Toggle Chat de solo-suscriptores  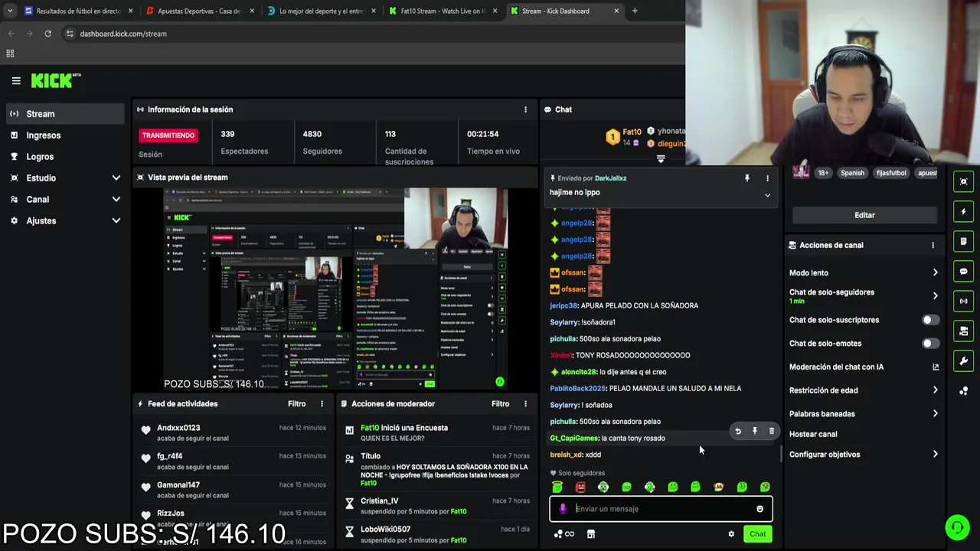[930, 320]
